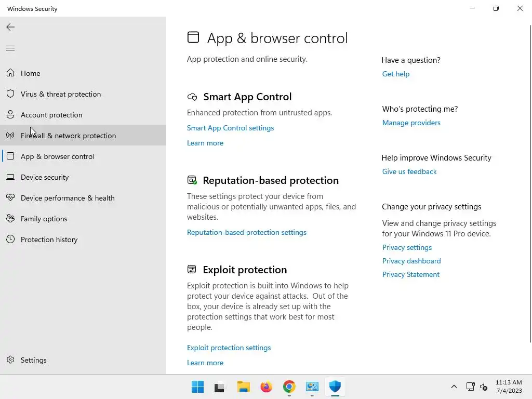Viewport: 532px width, 399px height.
Task: Click the Protection history clock icon
Action: (x=10, y=239)
